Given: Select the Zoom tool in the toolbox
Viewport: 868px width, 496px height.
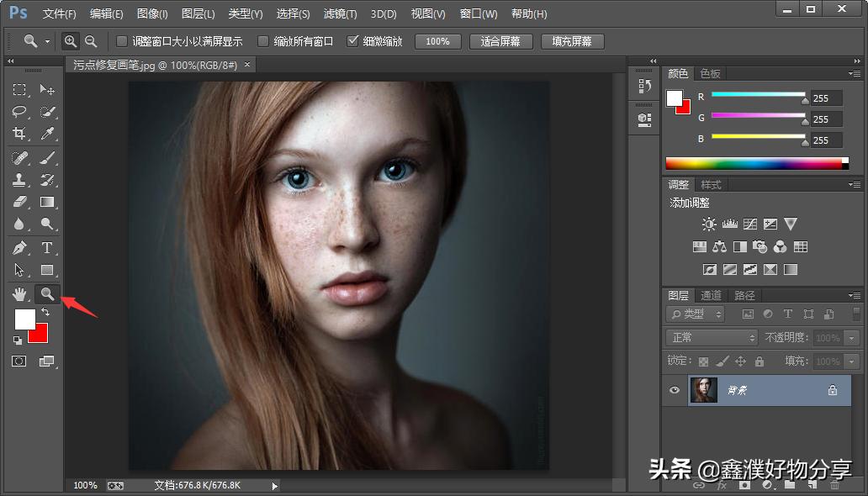Looking at the screenshot, I should pos(47,293).
